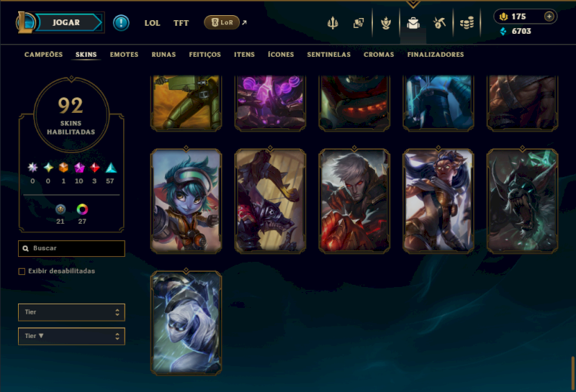Image resolution: width=576 pixels, height=392 pixels.
Task: Open the Collection backpack icon
Action: point(413,23)
